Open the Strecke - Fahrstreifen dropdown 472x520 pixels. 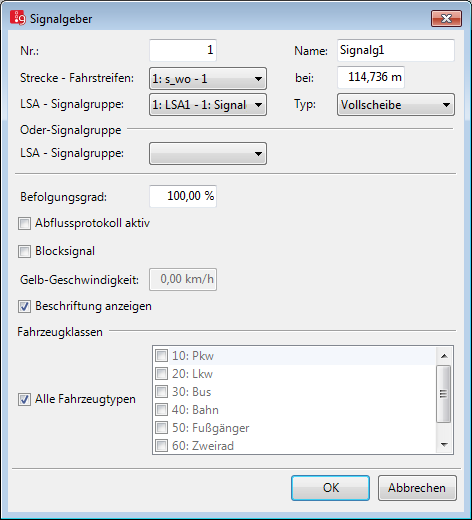(208, 79)
